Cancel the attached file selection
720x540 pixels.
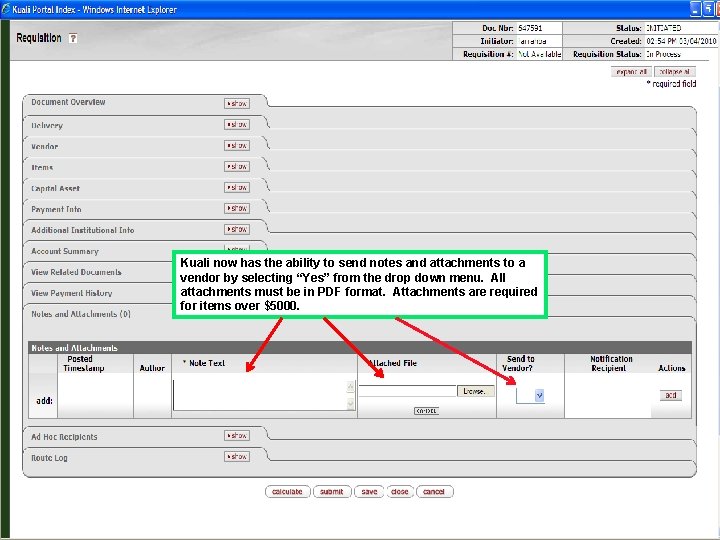pos(426,411)
